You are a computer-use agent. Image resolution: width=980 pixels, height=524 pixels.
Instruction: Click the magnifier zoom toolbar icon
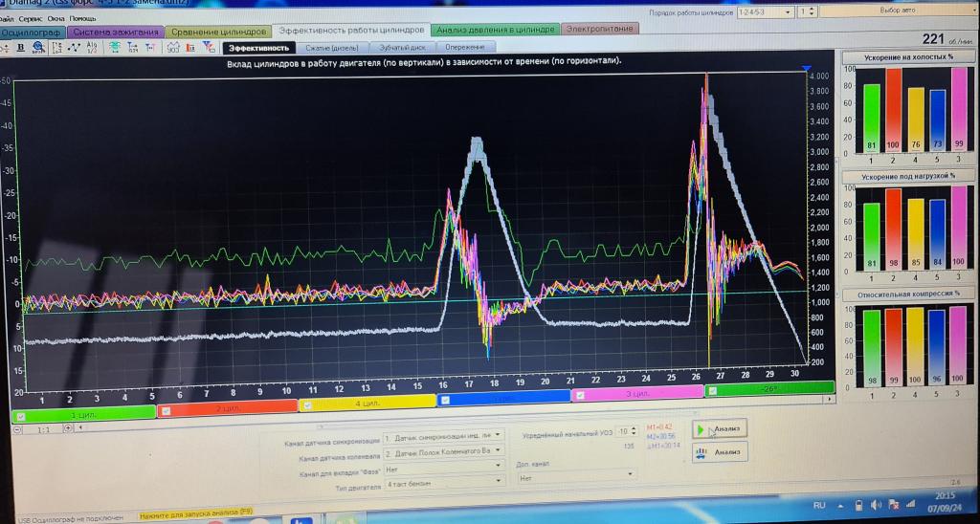(38, 47)
